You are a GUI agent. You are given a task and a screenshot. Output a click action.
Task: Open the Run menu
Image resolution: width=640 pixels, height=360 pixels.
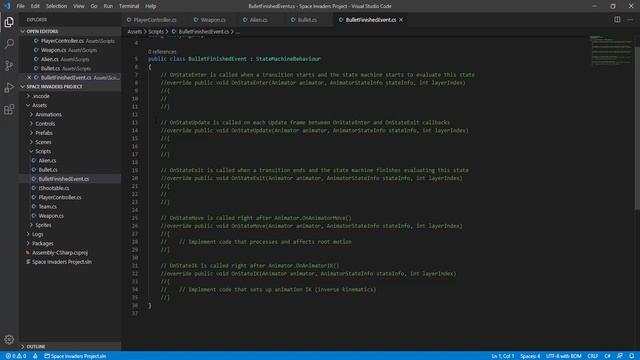pyautogui.click(x=108, y=6)
